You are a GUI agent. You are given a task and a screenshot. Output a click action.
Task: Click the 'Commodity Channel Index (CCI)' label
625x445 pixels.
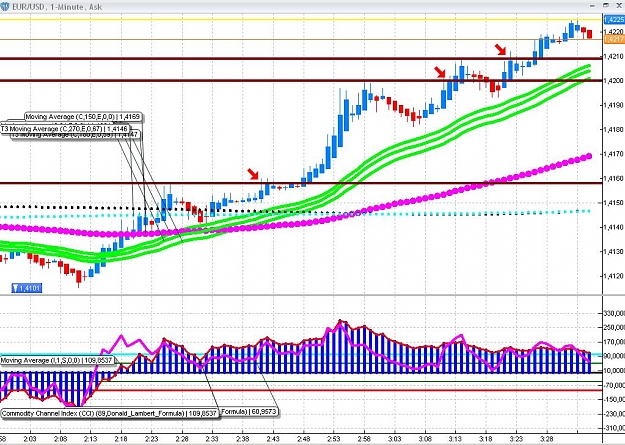(110, 413)
